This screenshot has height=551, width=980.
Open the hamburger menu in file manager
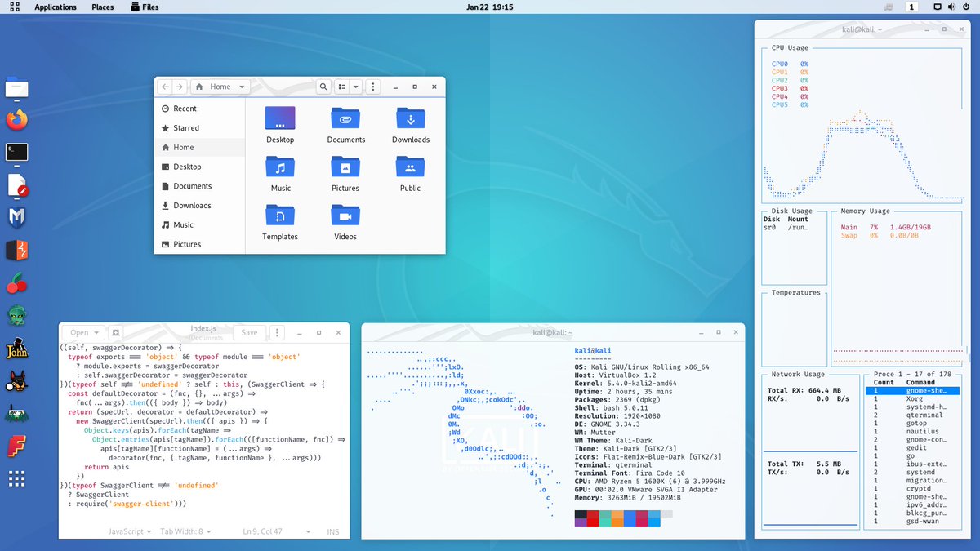373,86
